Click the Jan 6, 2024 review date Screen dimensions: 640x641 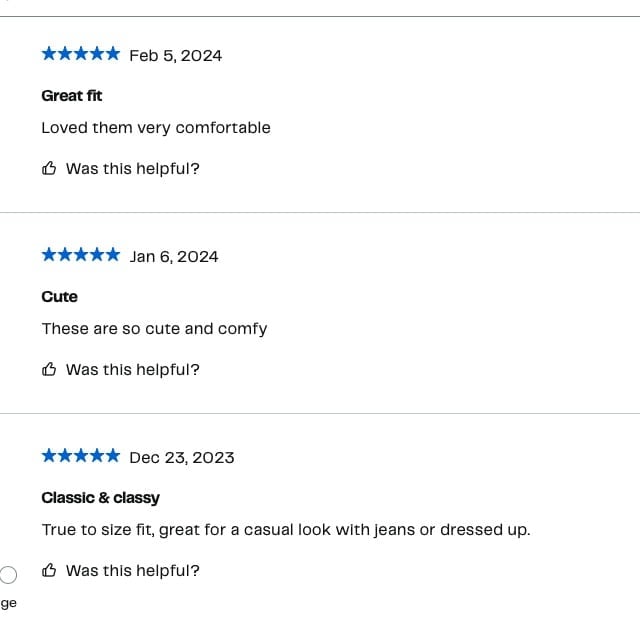(x=174, y=257)
